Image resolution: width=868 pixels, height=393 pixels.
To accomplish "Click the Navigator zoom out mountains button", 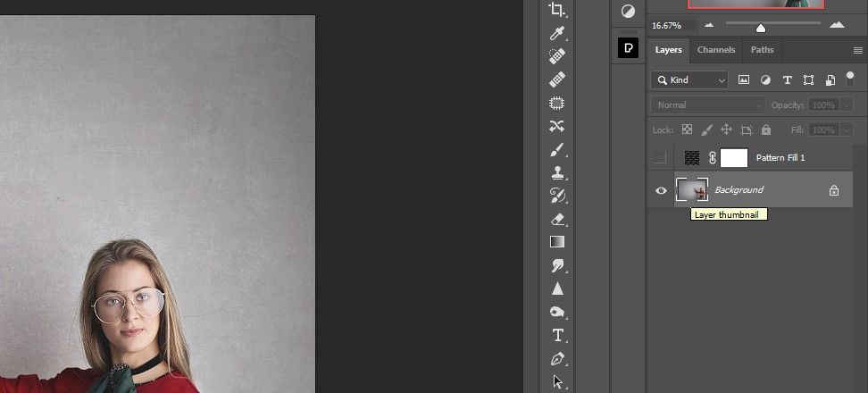I will click(709, 25).
